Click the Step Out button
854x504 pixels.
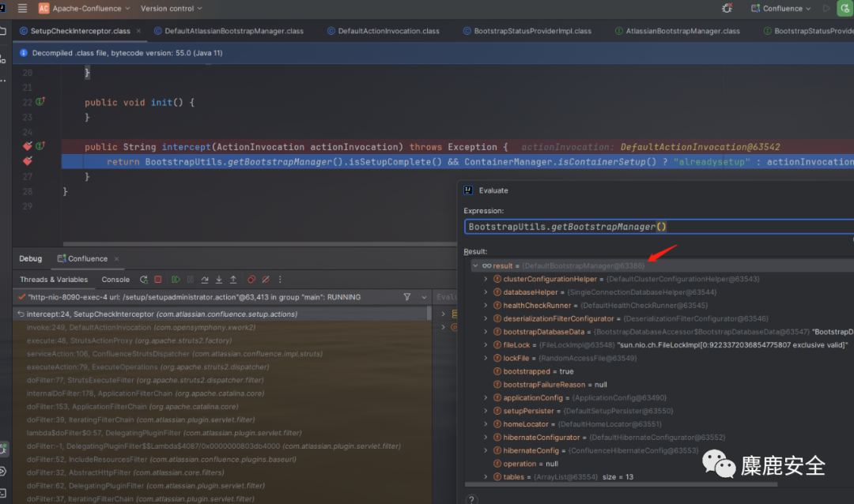[233, 279]
